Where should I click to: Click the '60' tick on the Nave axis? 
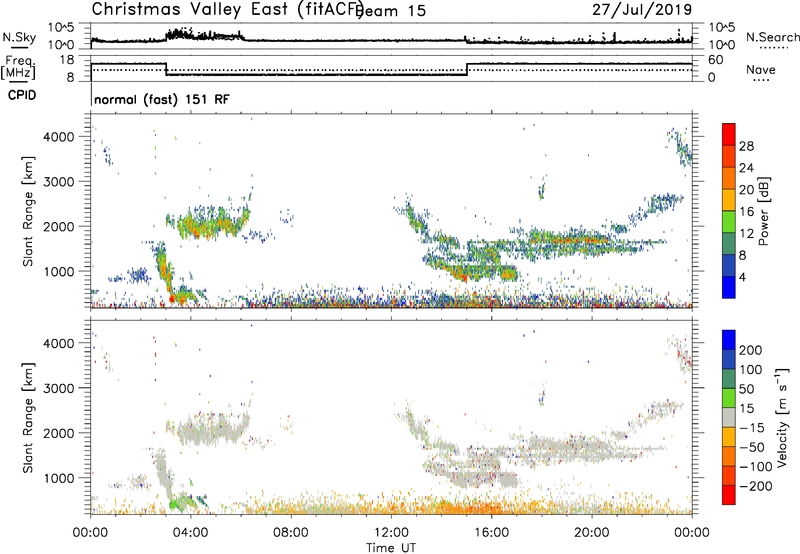coord(716,60)
